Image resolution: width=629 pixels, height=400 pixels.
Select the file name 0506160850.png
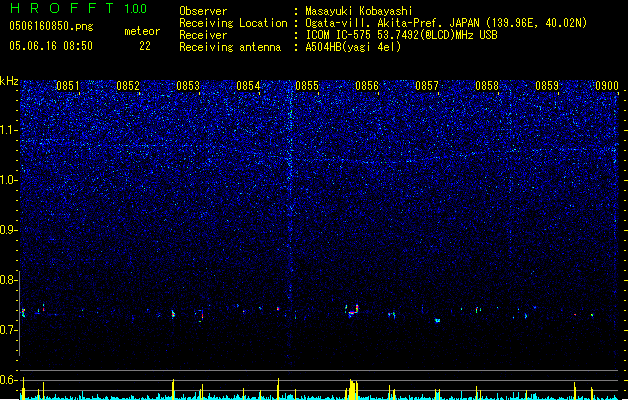(x=51, y=26)
